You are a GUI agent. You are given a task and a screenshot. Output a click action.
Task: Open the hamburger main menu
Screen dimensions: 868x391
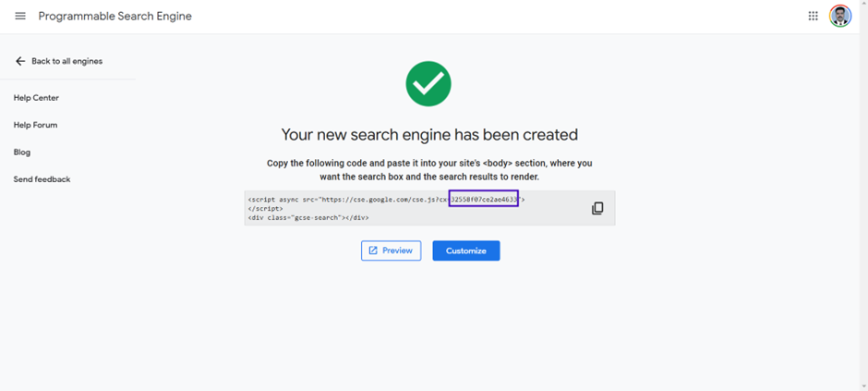tap(20, 16)
